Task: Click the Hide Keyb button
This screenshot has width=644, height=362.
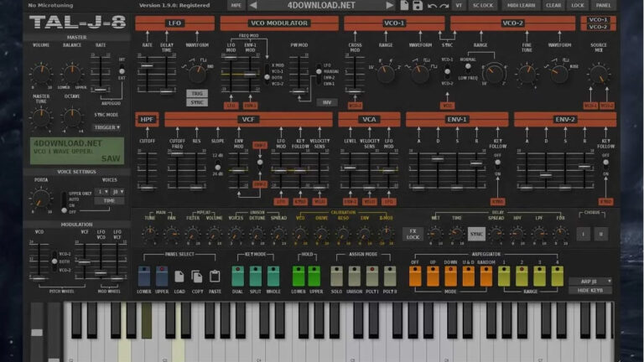Action: point(590,290)
